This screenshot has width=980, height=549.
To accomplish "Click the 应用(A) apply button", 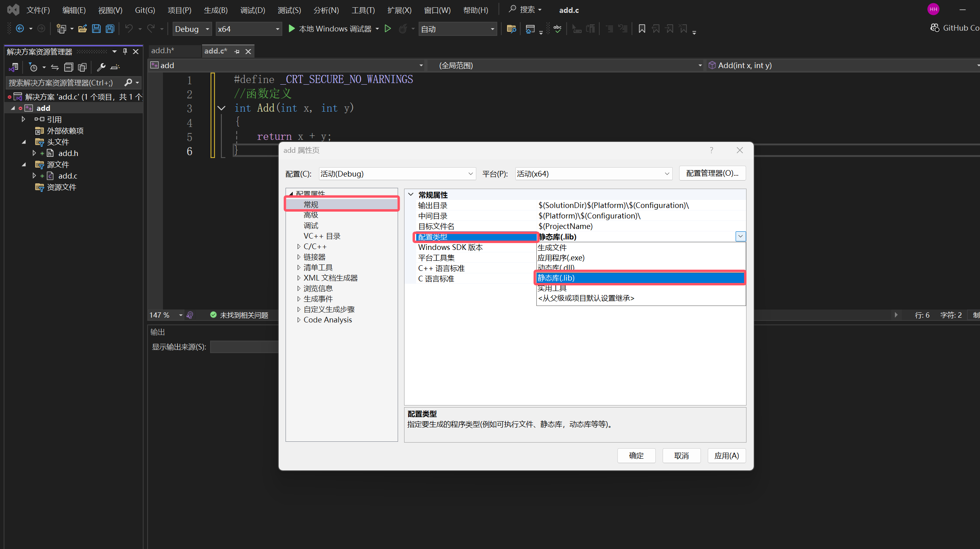I will (x=726, y=455).
